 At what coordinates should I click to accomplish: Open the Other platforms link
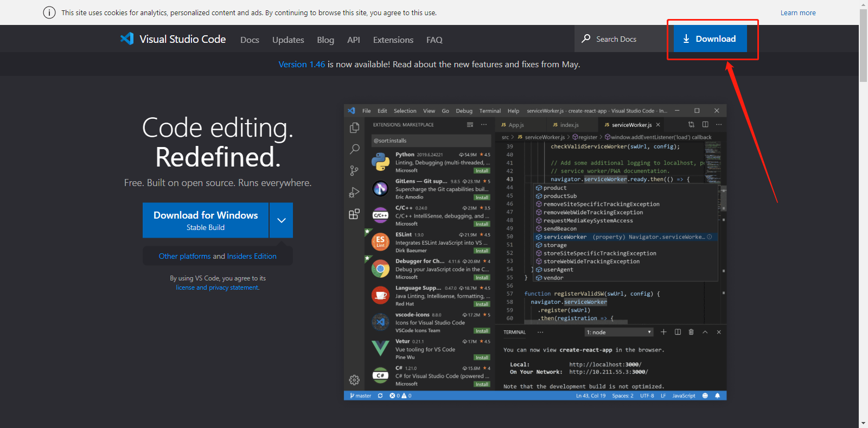[184, 256]
